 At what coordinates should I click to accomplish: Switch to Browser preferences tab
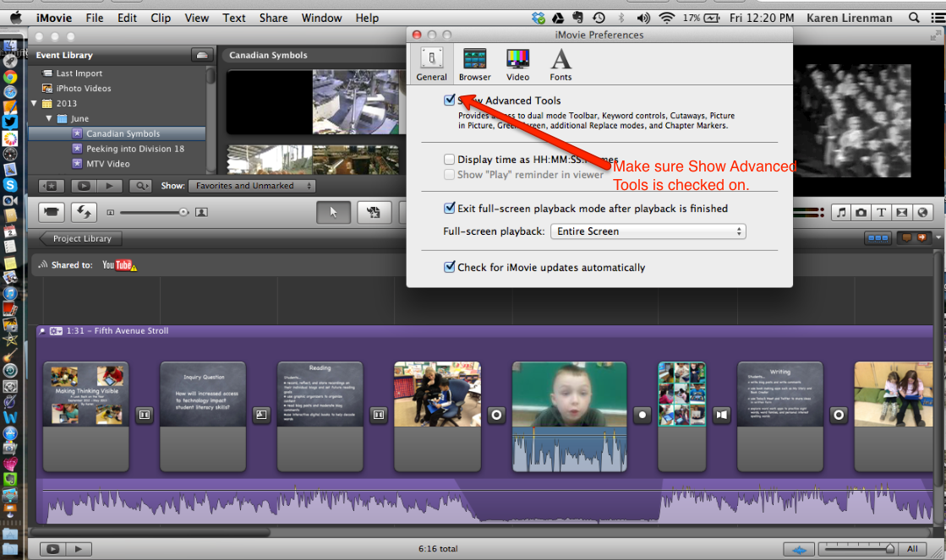coord(475,64)
